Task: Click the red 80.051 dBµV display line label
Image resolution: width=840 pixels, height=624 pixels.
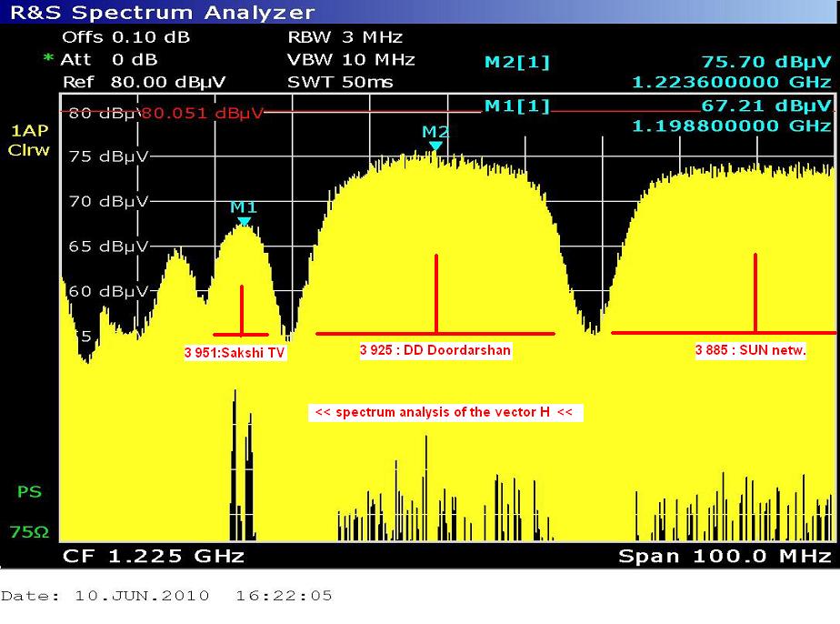Action: 202,114
